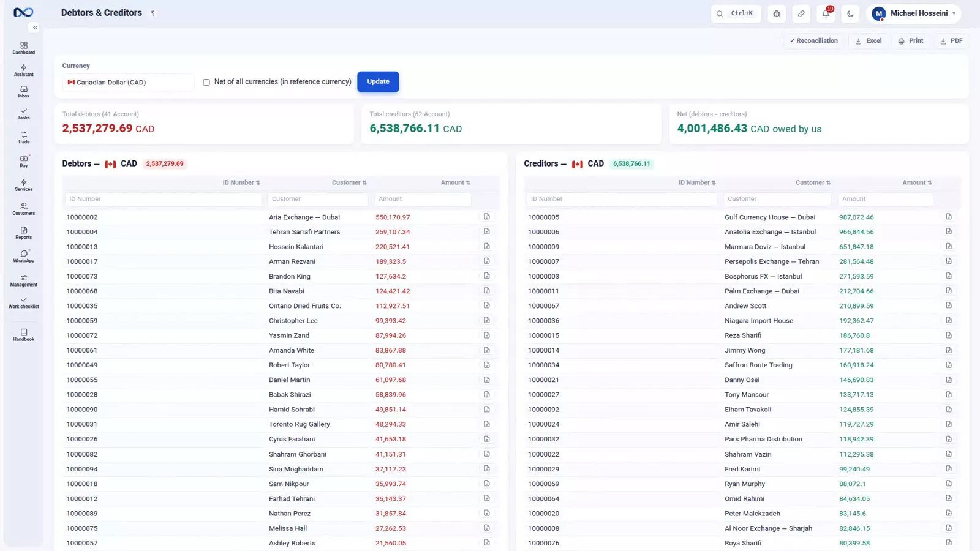980x551 pixels.
Task: Open statement icon for Aria Exchange — Dubai
Action: pyautogui.click(x=487, y=217)
